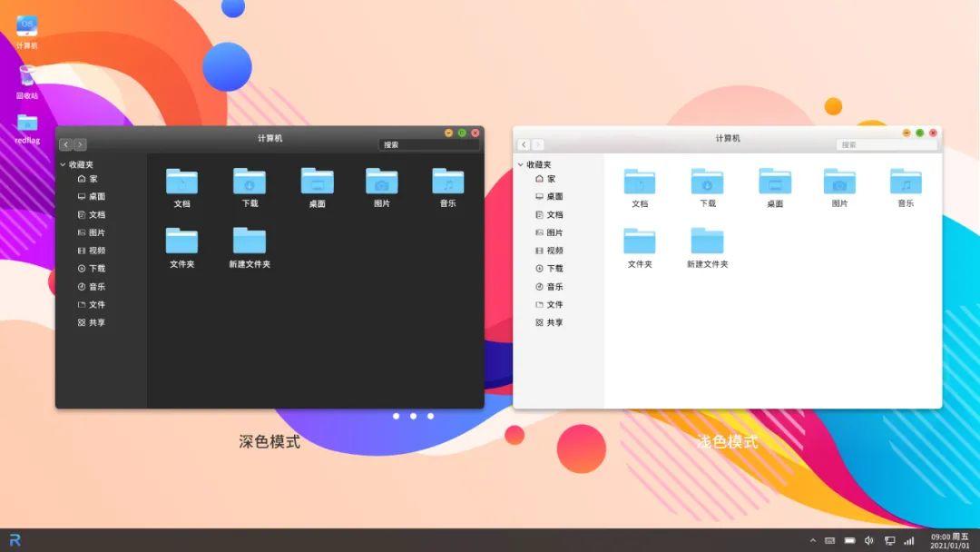Expand hidden tray icons with the up arrow
Viewport: 980px width, 552px height.
pos(812,540)
